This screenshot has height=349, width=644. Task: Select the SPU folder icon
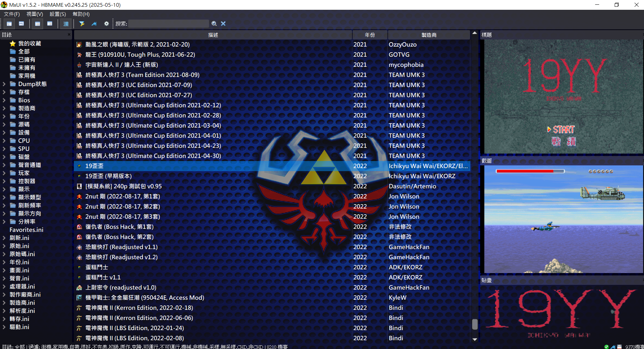tap(13, 149)
